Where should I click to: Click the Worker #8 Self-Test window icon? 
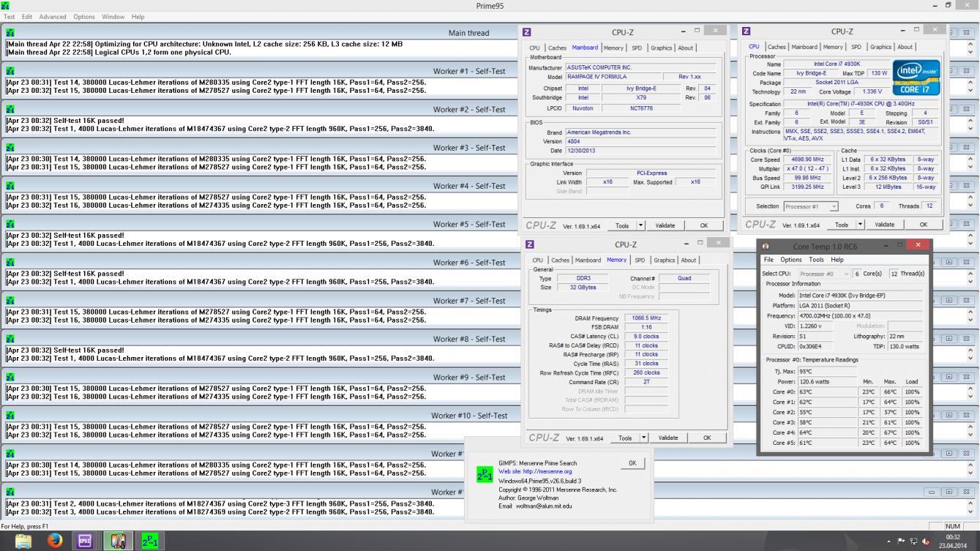click(x=10, y=339)
